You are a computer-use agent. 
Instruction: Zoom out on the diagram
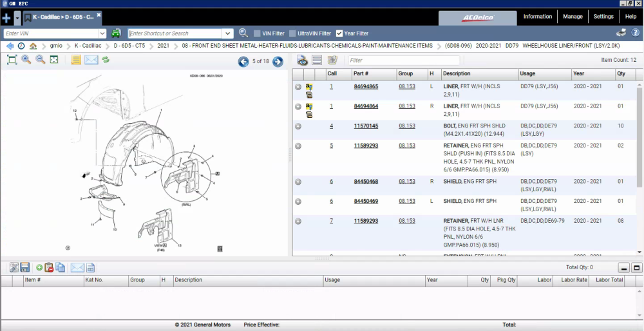point(40,60)
